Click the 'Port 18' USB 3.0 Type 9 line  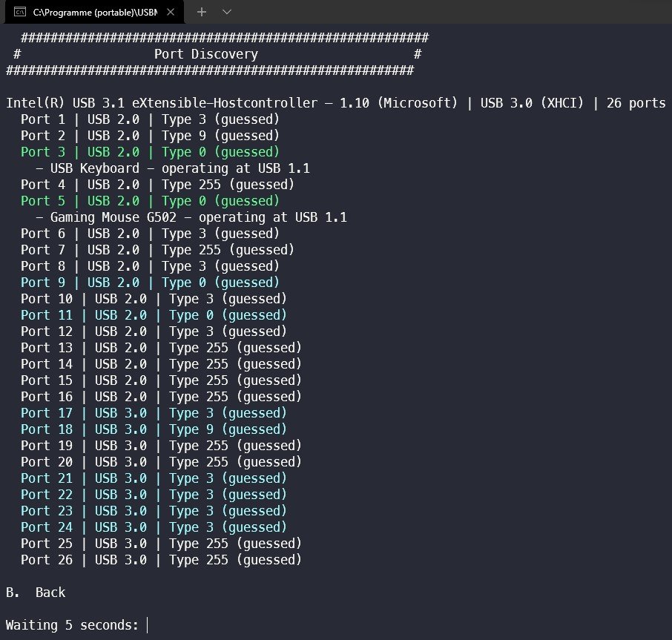(x=153, y=429)
